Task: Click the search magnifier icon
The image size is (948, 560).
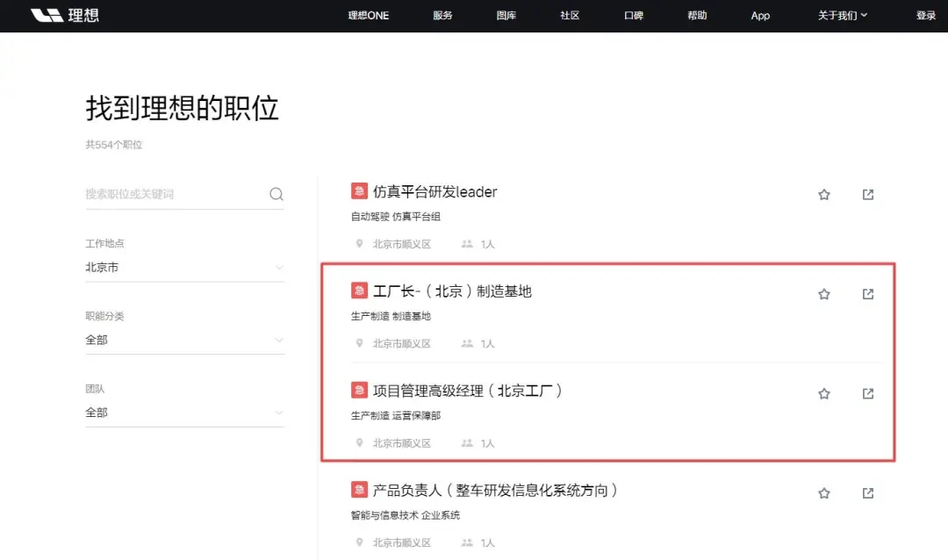Action: pos(276,194)
